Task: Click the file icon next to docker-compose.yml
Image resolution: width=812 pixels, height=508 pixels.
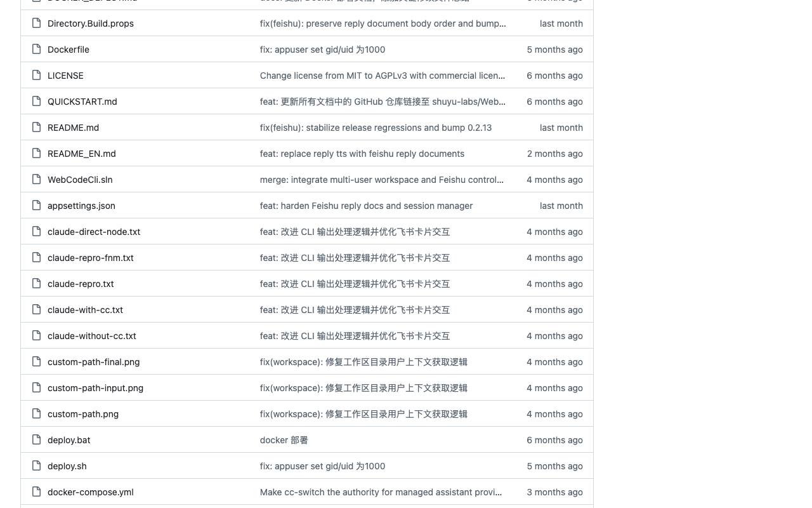Action: [37, 492]
